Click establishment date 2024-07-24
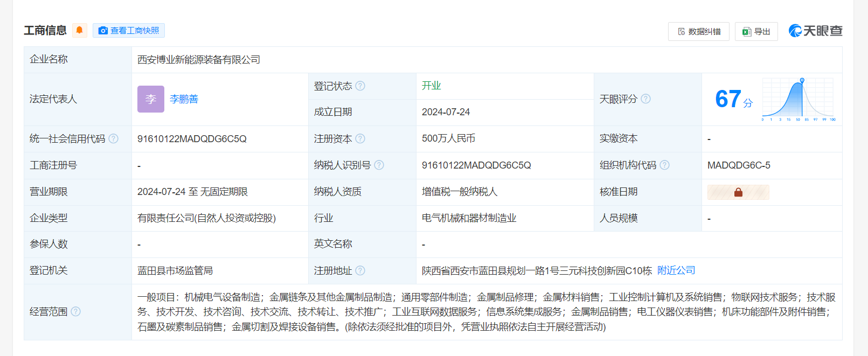This screenshot has width=868, height=356. (446, 112)
